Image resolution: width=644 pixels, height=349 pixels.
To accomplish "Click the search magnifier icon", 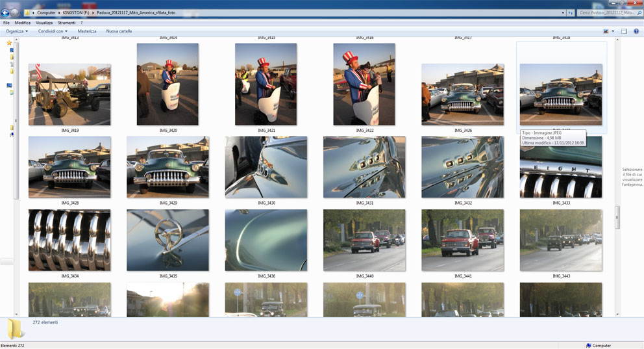I will click(639, 13).
